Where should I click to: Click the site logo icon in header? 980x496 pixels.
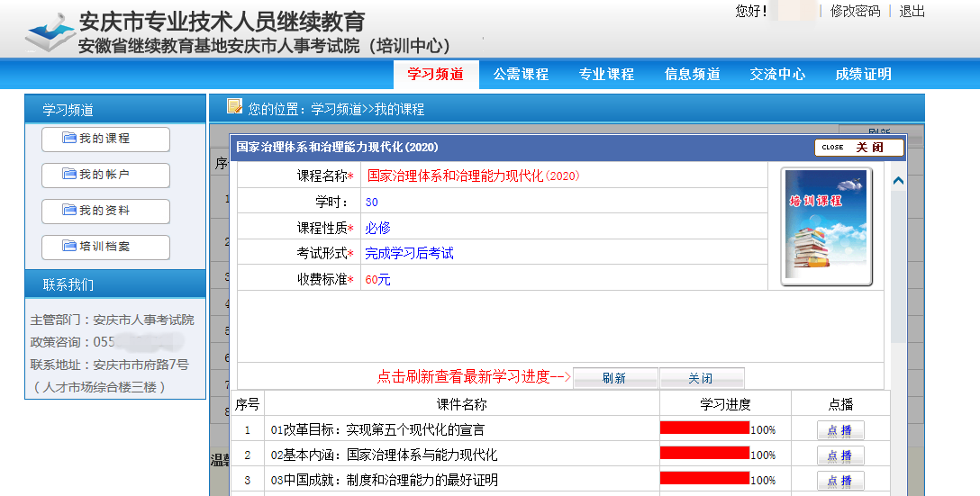50,33
